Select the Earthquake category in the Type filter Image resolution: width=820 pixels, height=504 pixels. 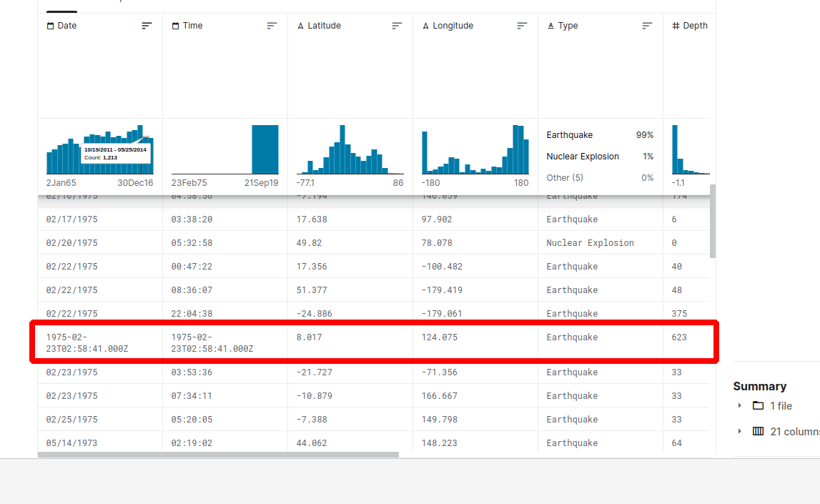click(x=570, y=134)
